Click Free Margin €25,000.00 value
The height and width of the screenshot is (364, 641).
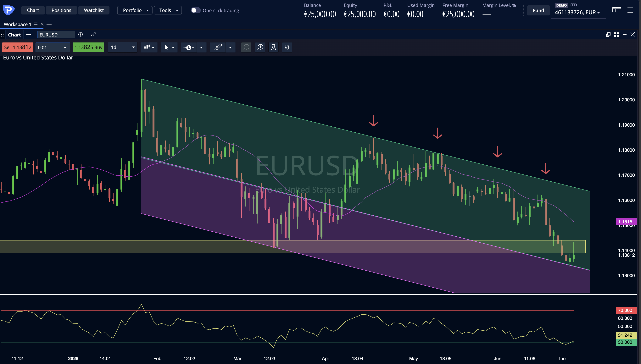pyautogui.click(x=458, y=14)
